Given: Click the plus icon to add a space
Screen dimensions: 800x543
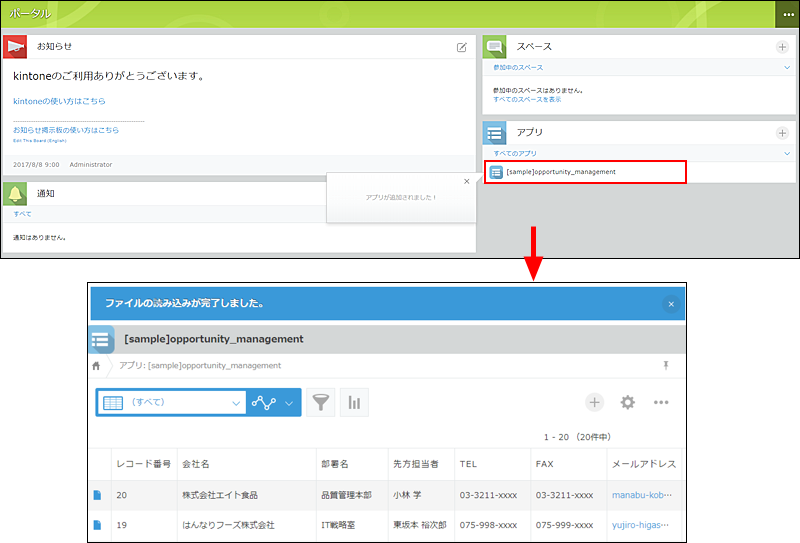Looking at the screenshot, I should pos(782,47).
